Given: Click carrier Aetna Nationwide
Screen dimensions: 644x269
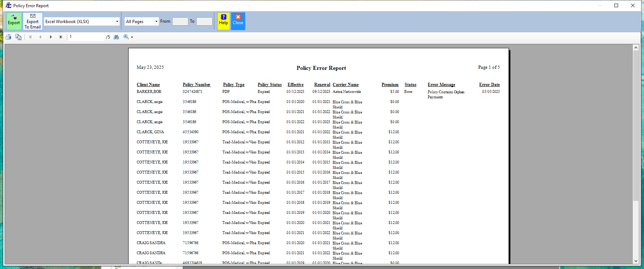Looking at the screenshot, I should tap(346, 92).
